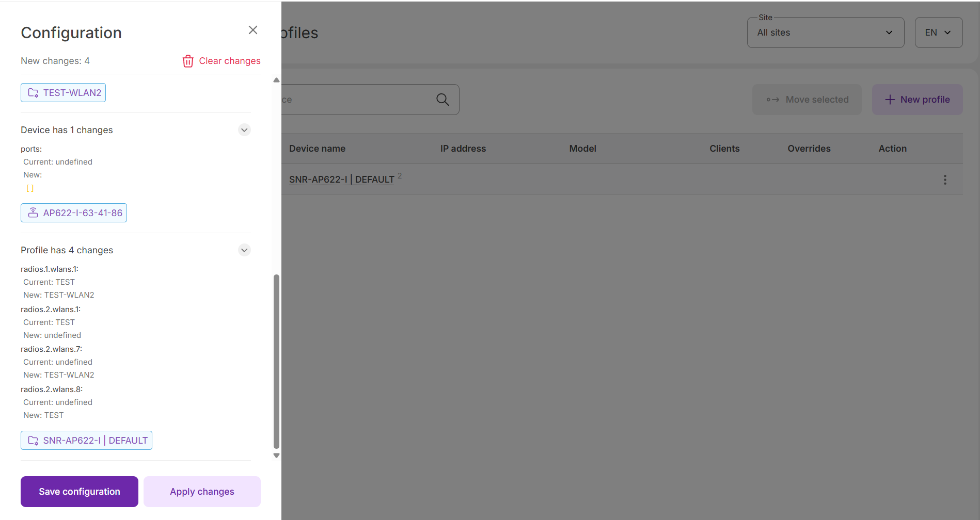The image size is (980, 520).
Task: Open the three-dot action menu for SNR-AP622-I row
Action: (x=945, y=180)
